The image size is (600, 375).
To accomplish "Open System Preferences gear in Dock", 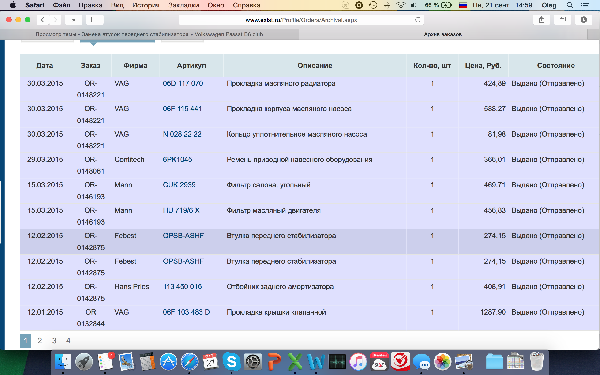I will [253, 362].
